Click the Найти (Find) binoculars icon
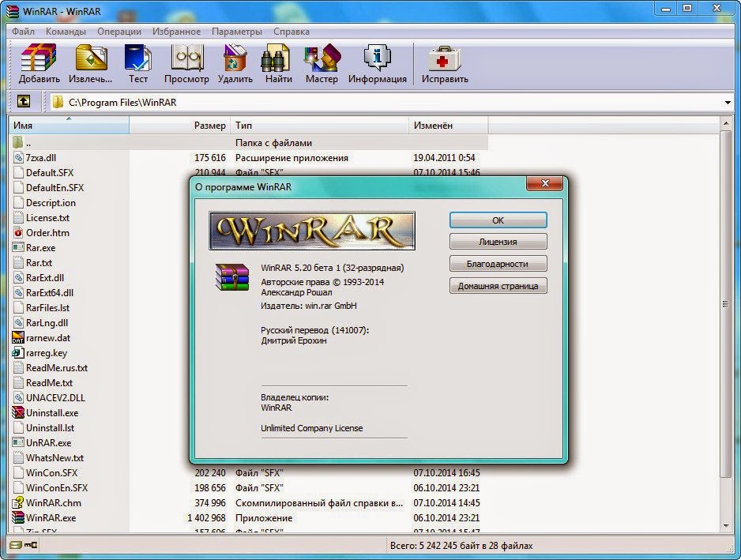Image resolution: width=741 pixels, height=560 pixels. point(276,57)
